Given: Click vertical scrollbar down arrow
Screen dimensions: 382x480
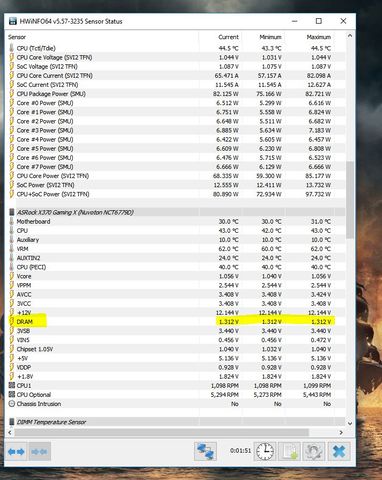Looking at the screenshot, I should coord(350,423).
